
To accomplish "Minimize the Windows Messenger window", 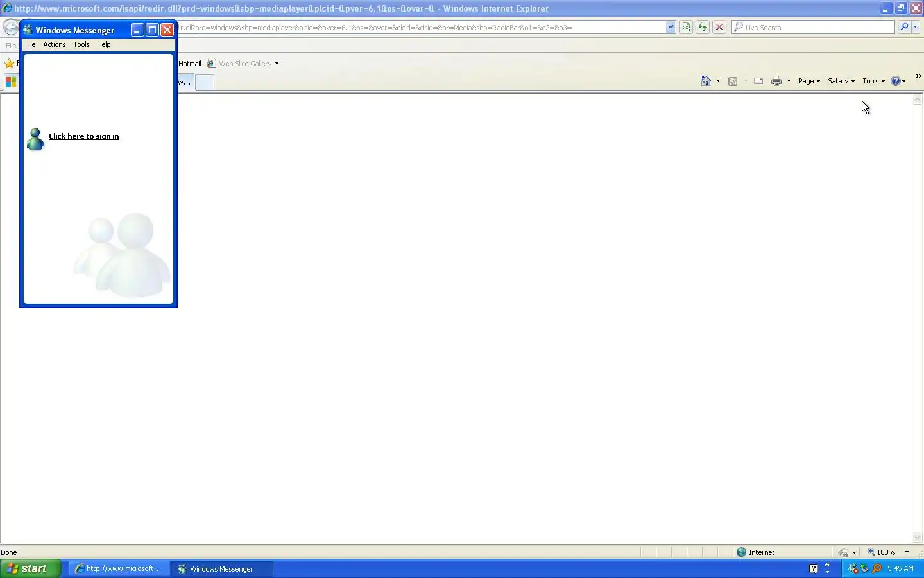I will pos(137,30).
